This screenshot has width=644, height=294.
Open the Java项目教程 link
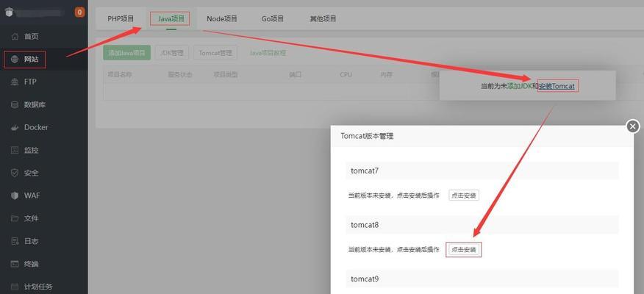pyautogui.click(x=268, y=53)
